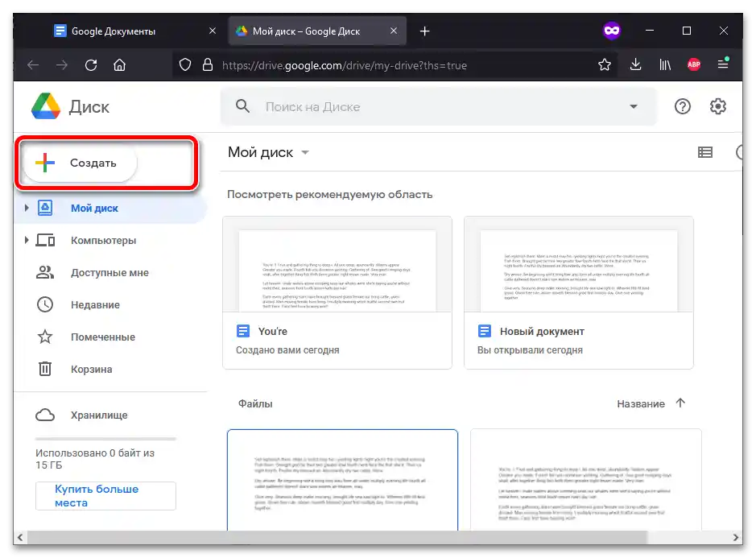Switch to the Мой диск – Google Диск tab
Screen dimensions: 756x558
tap(317, 31)
